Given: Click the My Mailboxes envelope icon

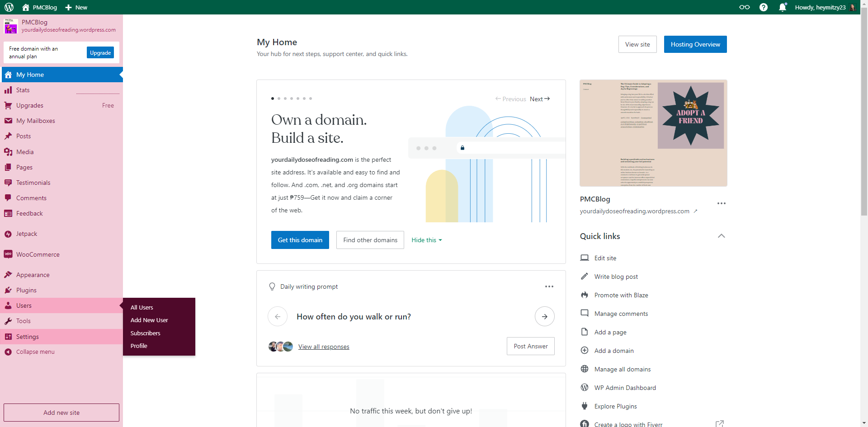Looking at the screenshot, I should (x=8, y=121).
